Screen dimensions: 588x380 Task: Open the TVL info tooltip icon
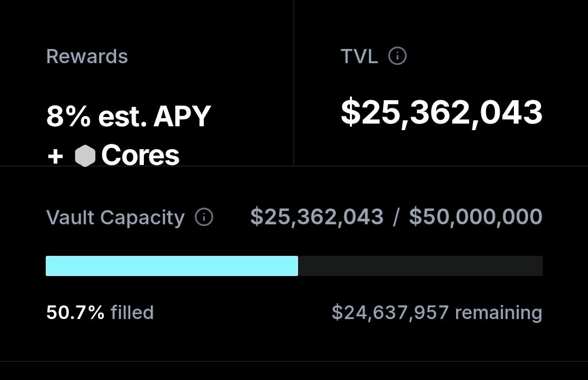(x=397, y=56)
